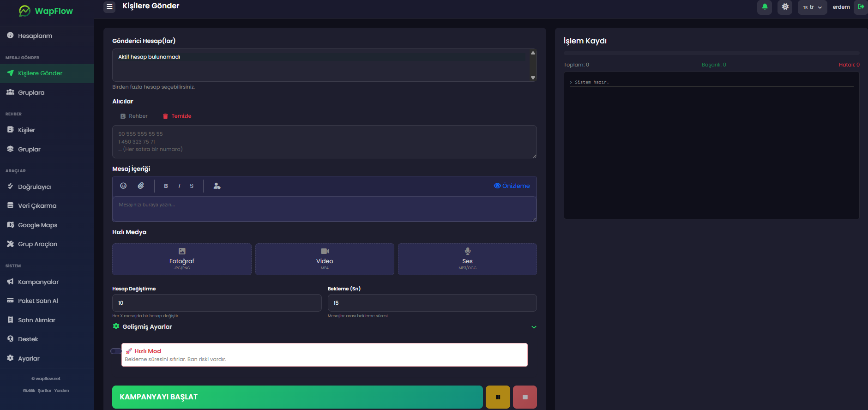
Task: Select Kişilere Gönder menu item
Action: (x=47, y=73)
